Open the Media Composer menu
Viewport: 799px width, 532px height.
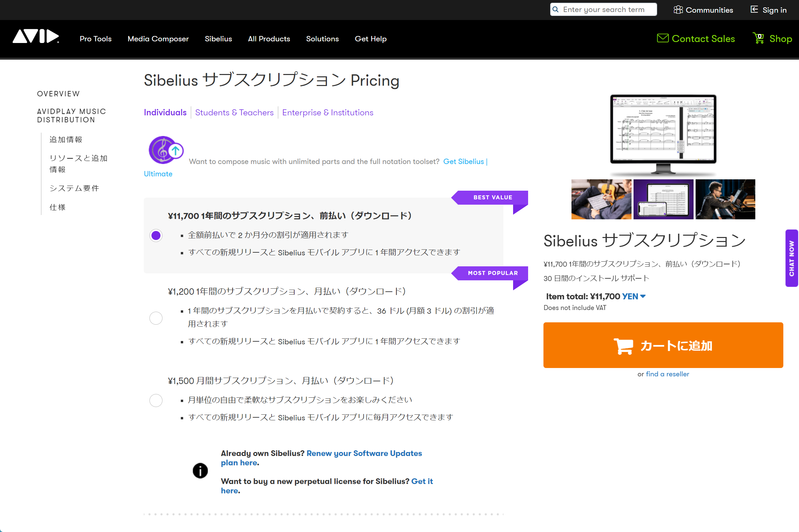(158, 39)
